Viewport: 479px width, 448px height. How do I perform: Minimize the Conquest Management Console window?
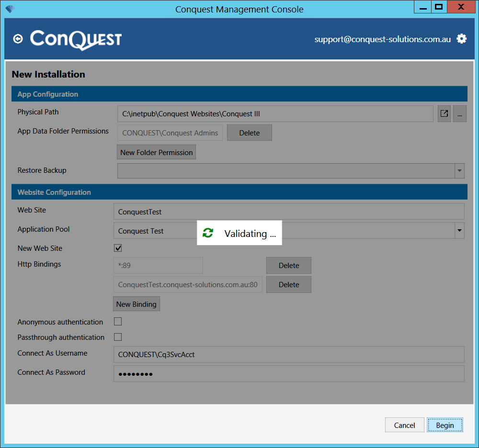pyautogui.click(x=423, y=7)
